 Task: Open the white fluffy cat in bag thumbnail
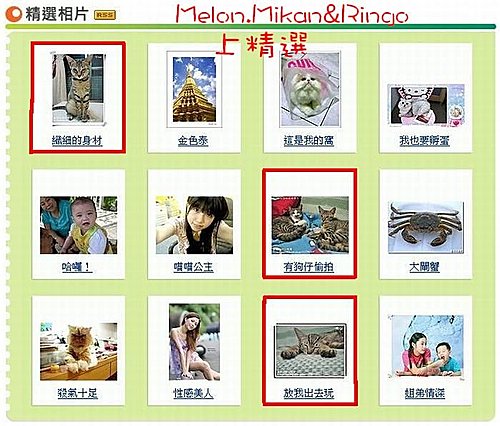[310, 89]
